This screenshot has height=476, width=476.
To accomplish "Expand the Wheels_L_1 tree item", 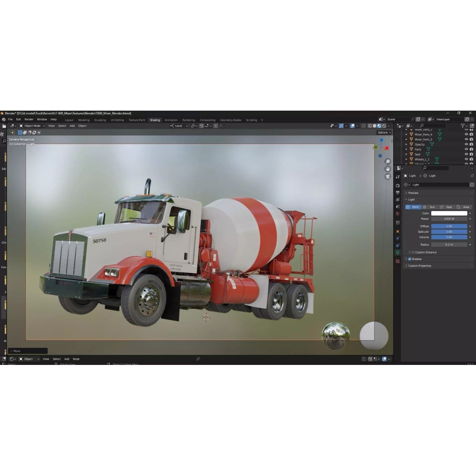I will (406, 159).
